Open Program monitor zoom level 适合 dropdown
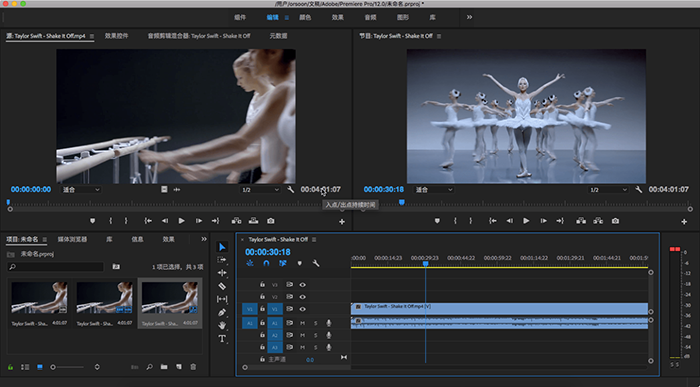Image resolution: width=700 pixels, height=387 pixels. [x=433, y=190]
